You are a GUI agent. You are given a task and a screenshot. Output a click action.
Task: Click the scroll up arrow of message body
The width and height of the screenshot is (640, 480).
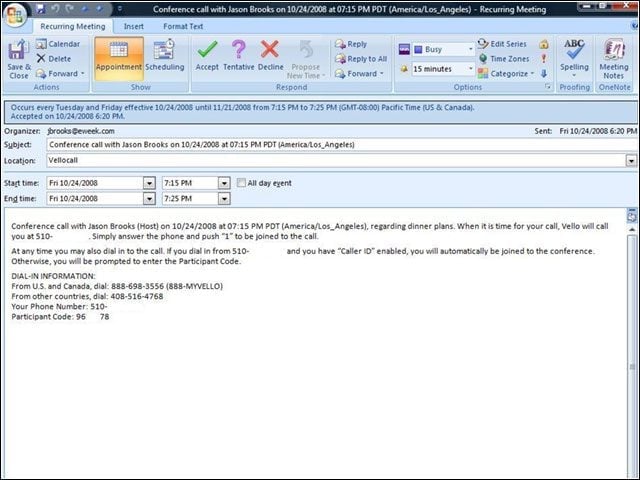click(x=632, y=229)
